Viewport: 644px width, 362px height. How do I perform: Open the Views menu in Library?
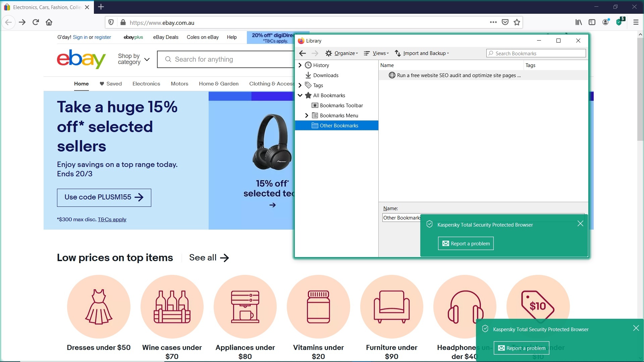(377, 53)
